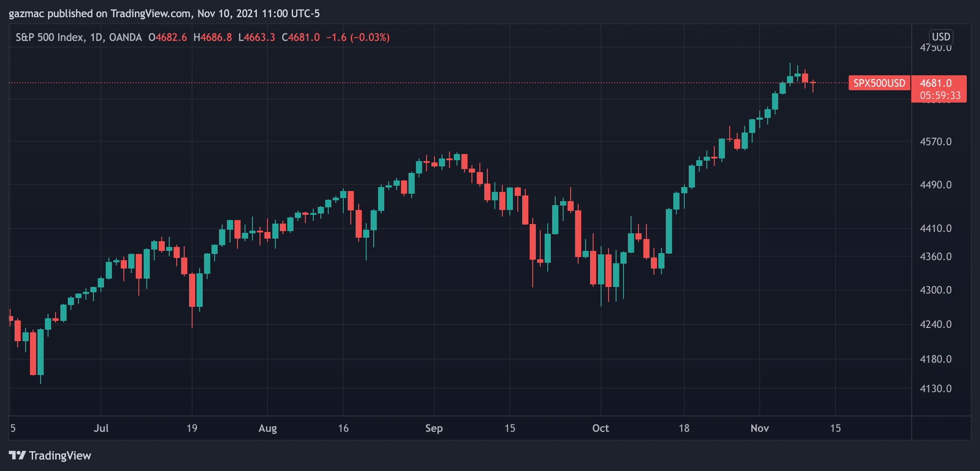Click the 4180.0 price axis label

pos(935,359)
